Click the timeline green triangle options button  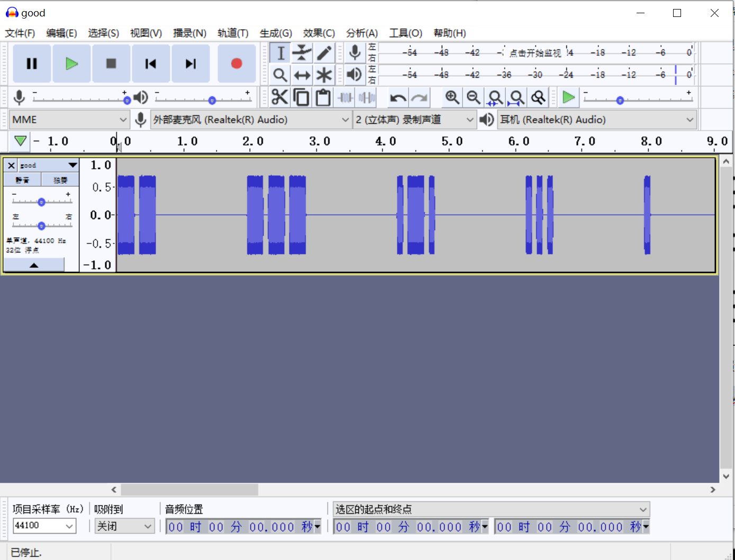coord(20,141)
